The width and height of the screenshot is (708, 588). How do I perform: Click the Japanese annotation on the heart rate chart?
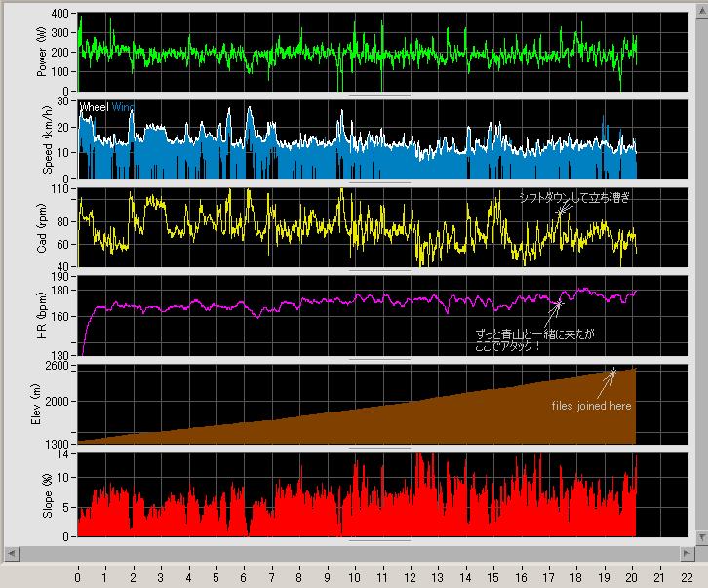point(531,338)
